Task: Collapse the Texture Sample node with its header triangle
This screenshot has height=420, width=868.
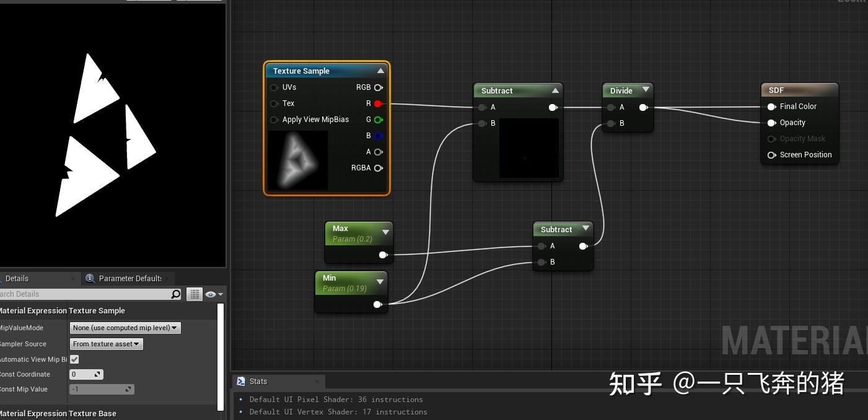Action: 380,71
